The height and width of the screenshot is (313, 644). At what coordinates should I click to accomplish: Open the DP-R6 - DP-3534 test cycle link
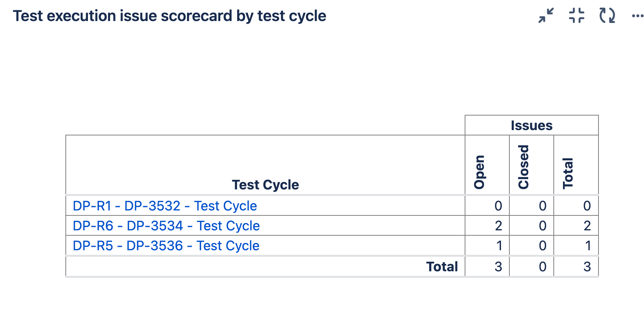click(166, 226)
